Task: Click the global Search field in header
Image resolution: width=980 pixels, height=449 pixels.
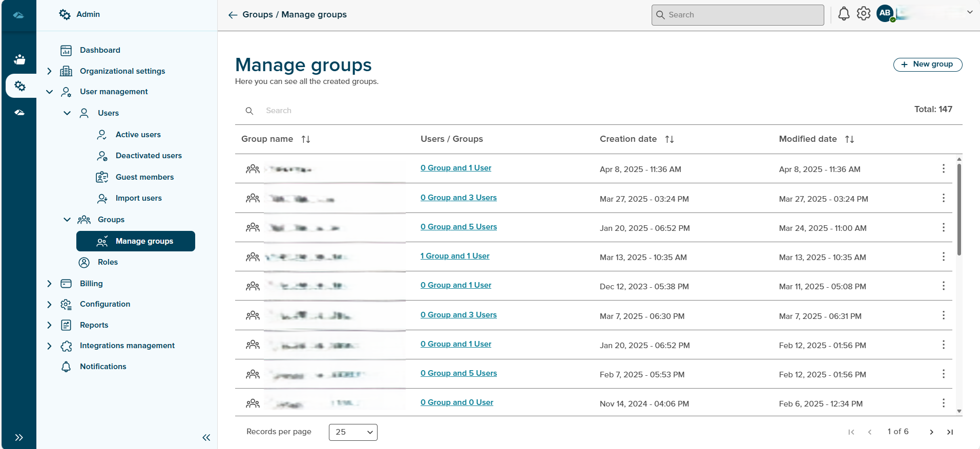Action: click(738, 15)
